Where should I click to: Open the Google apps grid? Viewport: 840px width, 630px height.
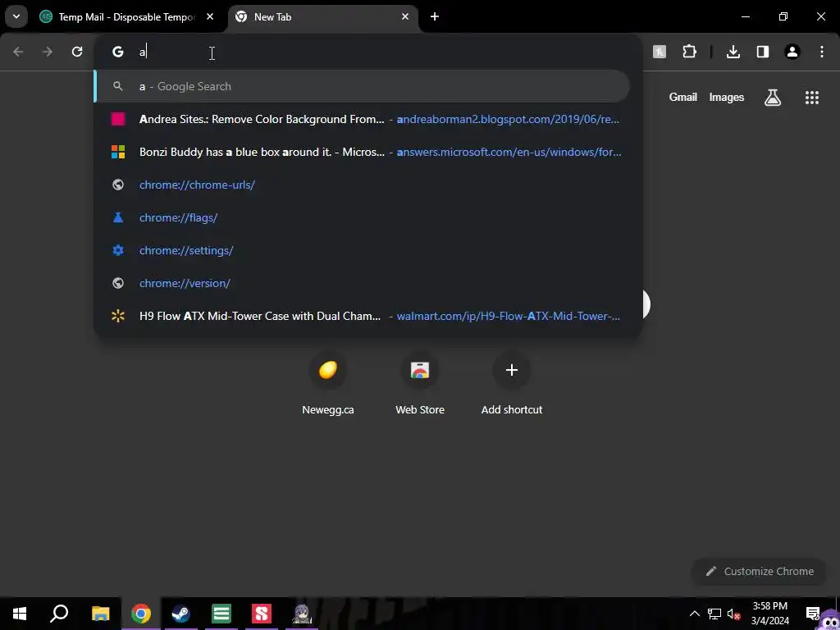coord(812,97)
